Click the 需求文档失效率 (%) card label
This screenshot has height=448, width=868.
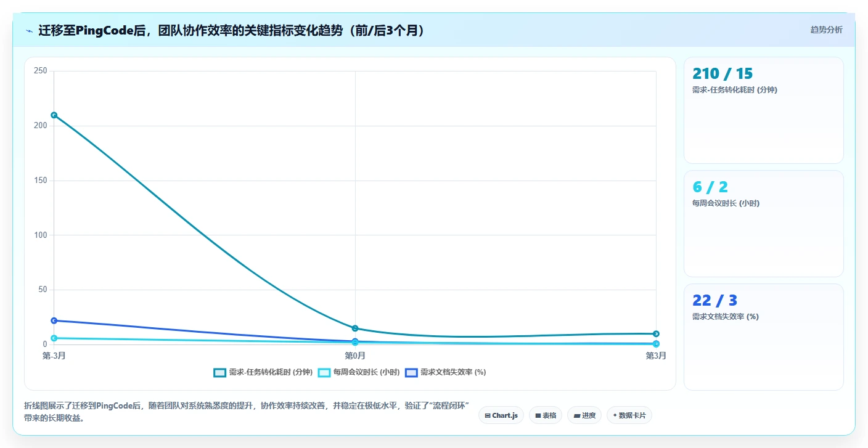pos(726,317)
